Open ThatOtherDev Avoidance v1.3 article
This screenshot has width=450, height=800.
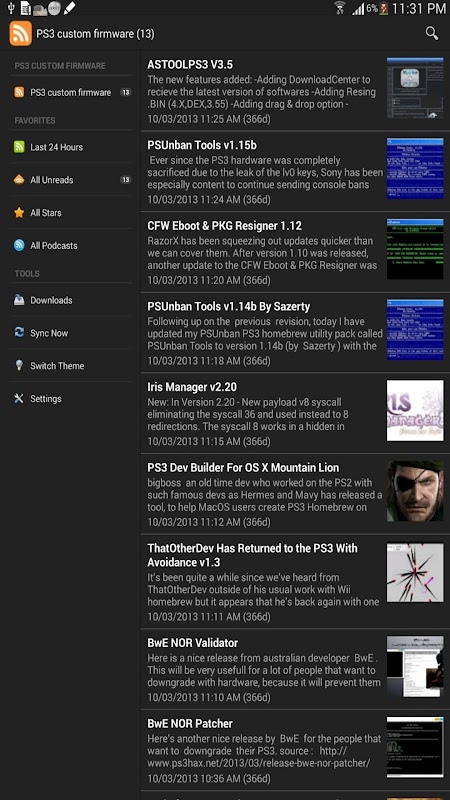(295, 582)
